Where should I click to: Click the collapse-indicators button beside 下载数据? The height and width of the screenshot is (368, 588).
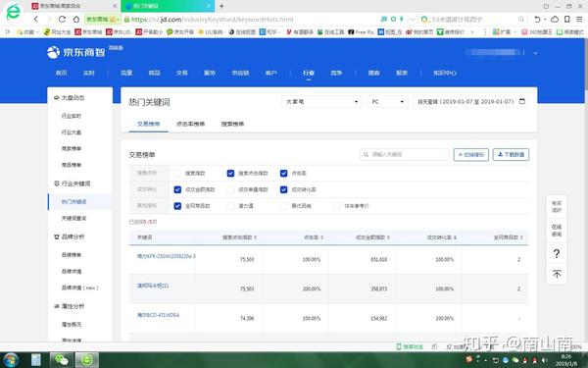coord(471,155)
